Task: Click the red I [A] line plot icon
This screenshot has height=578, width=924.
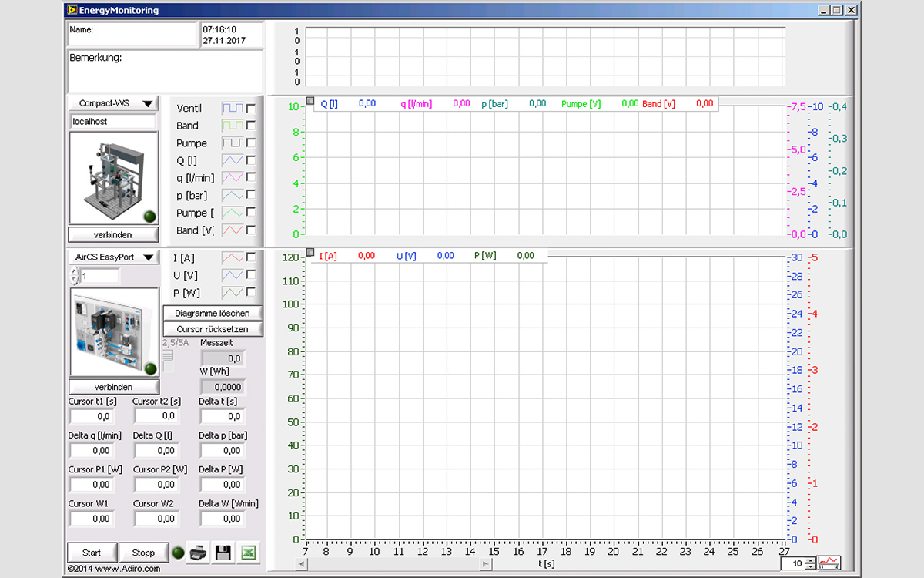Action: tap(233, 258)
